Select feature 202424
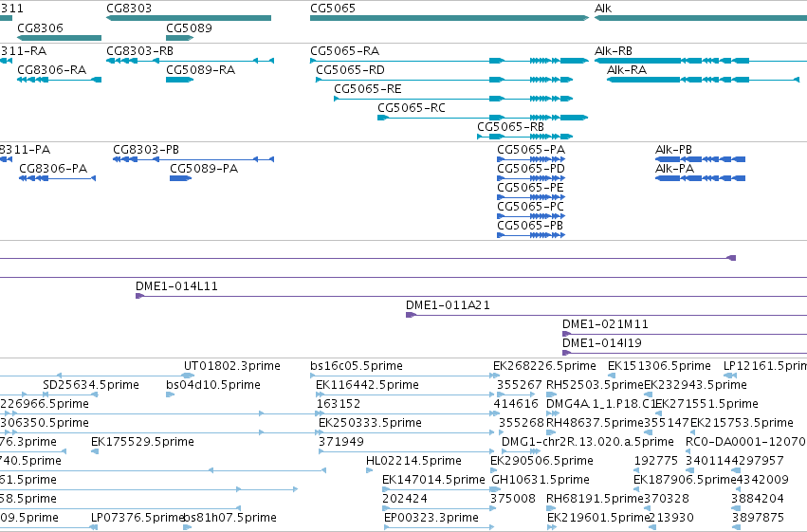807x532 pixels. 405,499
